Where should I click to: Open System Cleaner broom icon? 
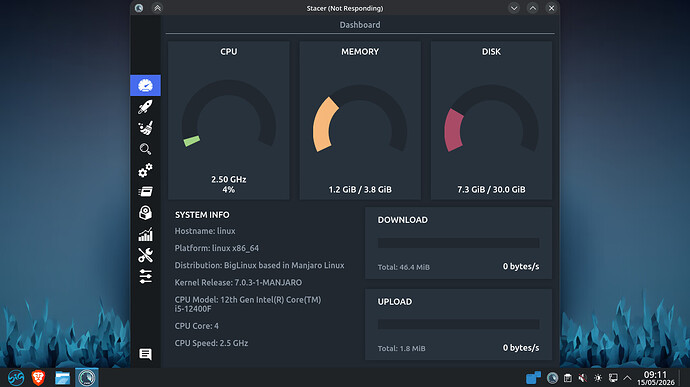pyautogui.click(x=145, y=128)
